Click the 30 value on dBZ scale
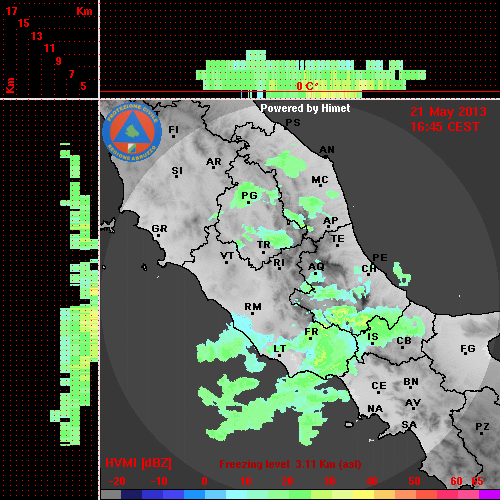The width and height of the screenshot is (500, 500). pyautogui.click(x=329, y=481)
